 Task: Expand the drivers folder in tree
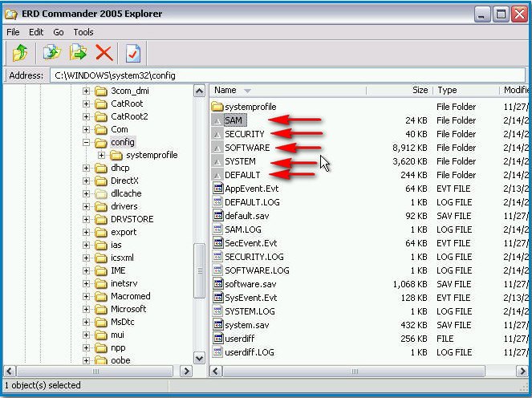(87, 206)
